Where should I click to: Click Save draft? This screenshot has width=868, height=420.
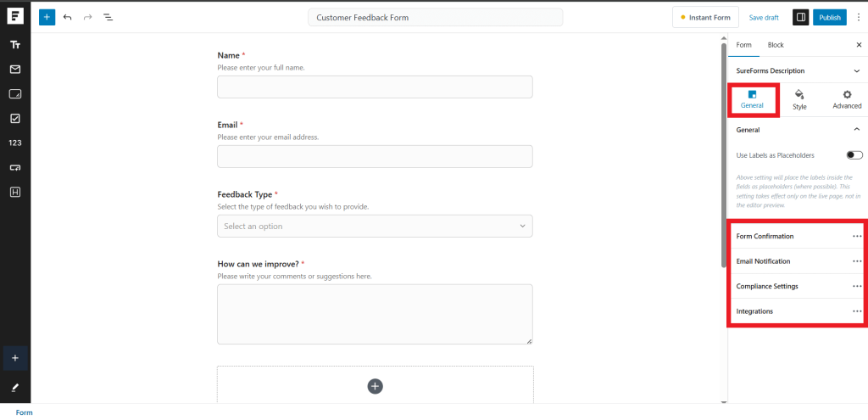[x=764, y=17]
